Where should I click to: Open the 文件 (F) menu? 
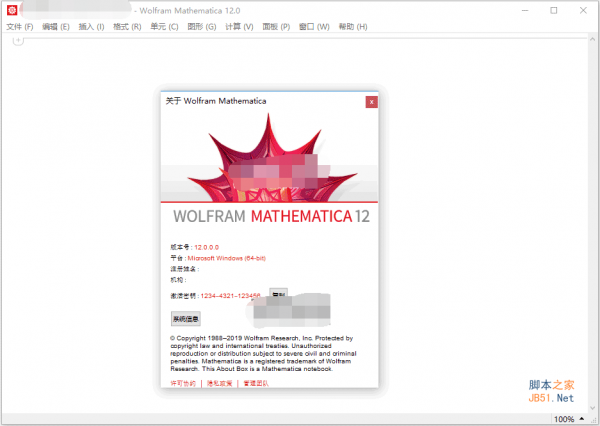20,26
